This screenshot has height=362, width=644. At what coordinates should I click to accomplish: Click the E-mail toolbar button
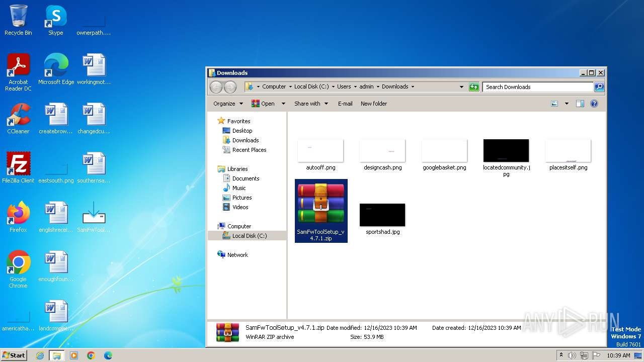(345, 104)
